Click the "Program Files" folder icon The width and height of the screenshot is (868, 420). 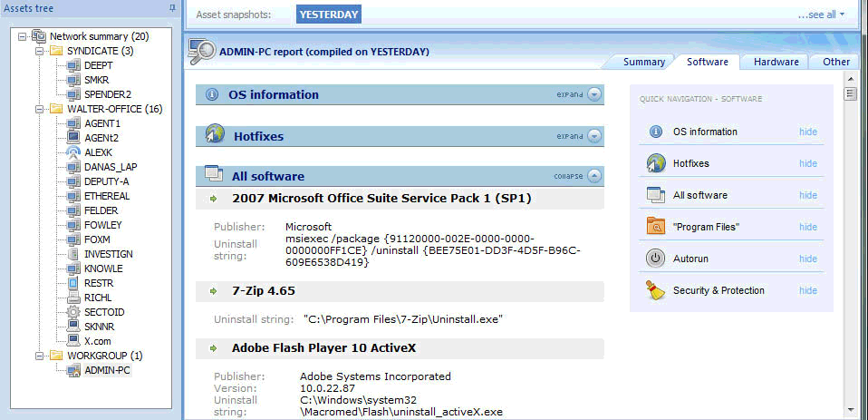pos(655,227)
